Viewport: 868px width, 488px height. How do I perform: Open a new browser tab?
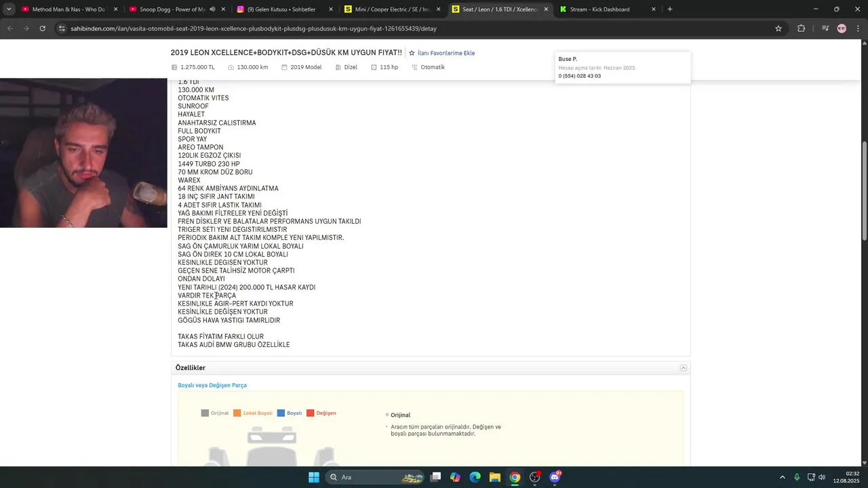click(x=670, y=9)
